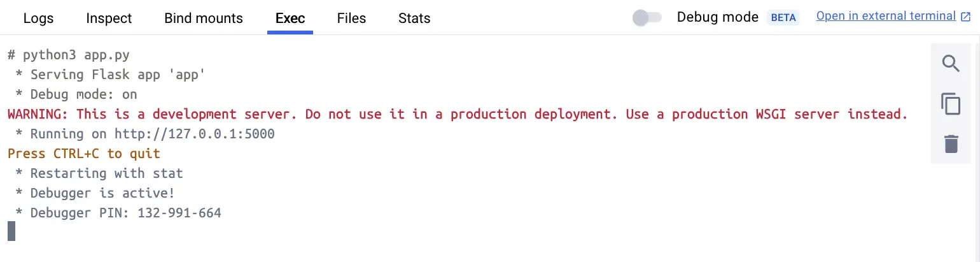This screenshot has height=262, width=980.
Task: Go to the Bind mounts tab
Action: coord(204,18)
